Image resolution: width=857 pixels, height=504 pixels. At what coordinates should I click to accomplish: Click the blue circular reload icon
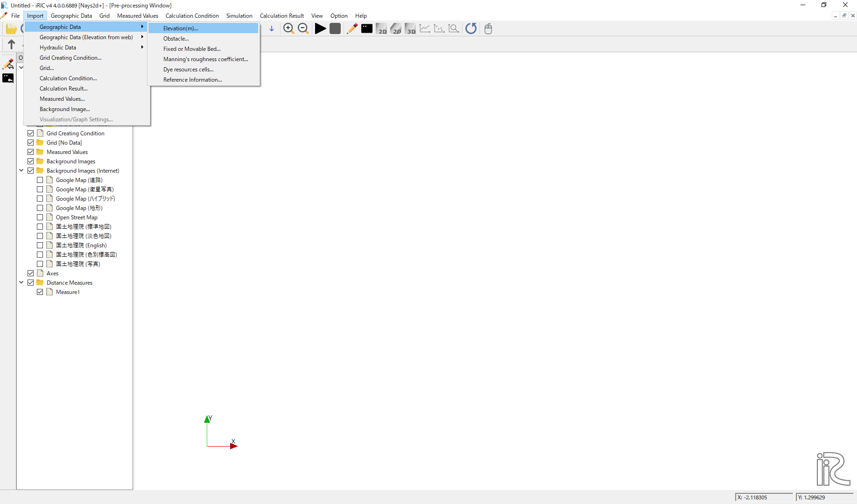coord(471,28)
